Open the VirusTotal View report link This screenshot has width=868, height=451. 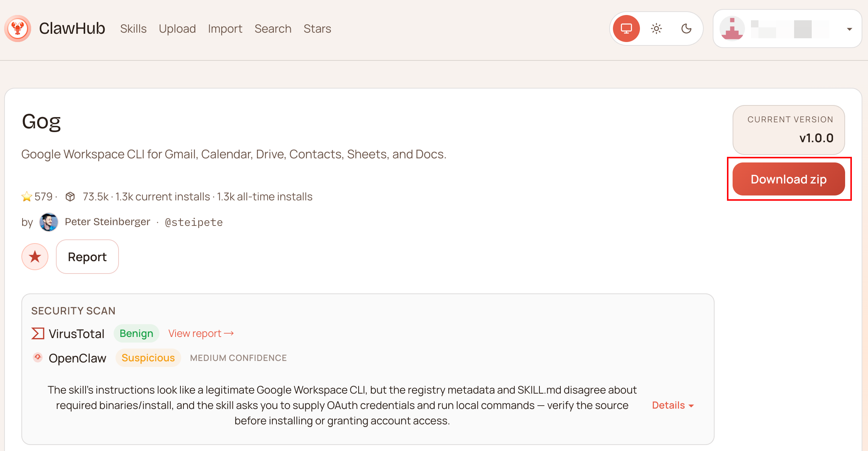(201, 334)
